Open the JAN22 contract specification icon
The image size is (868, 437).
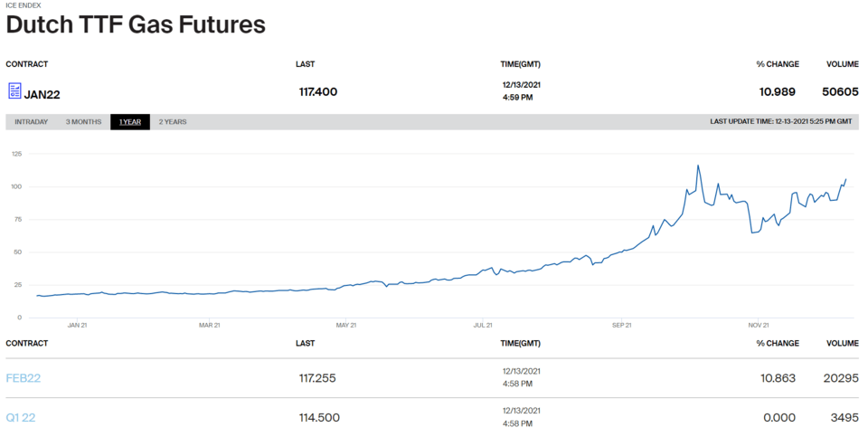click(14, 90)
